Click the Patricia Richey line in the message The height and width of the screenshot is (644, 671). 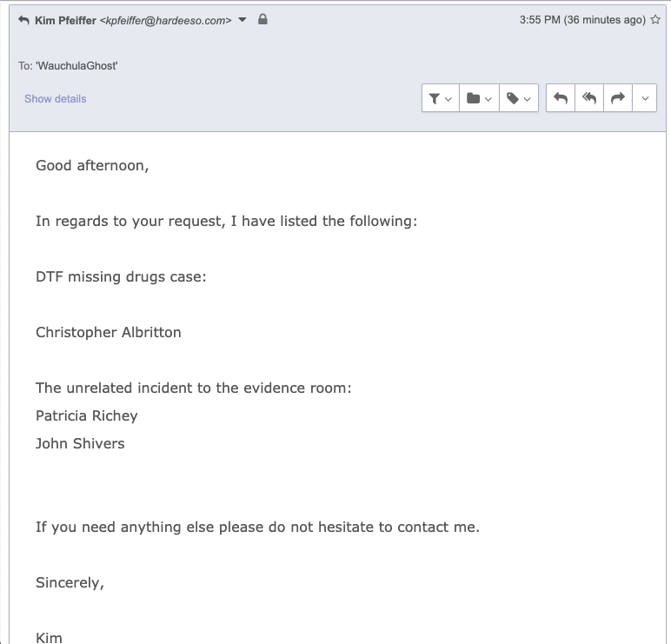click(87, 415)
